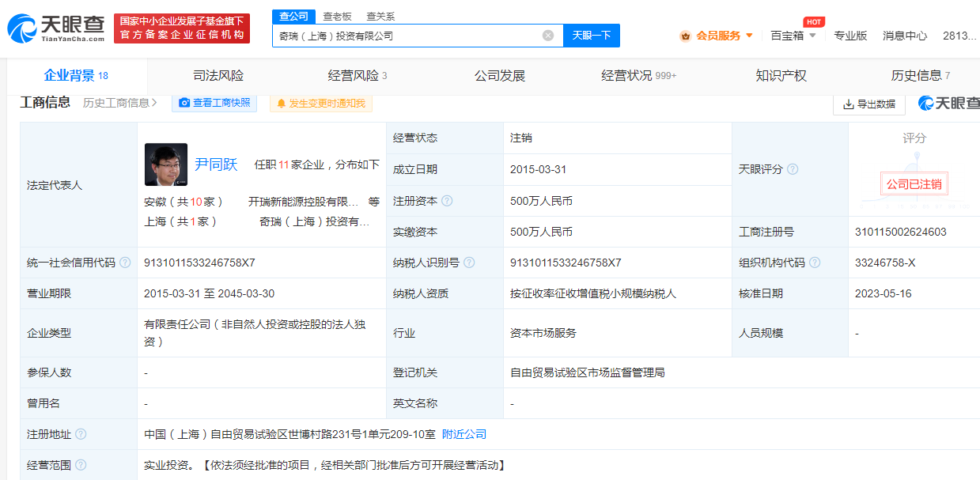Open the 会员服务 dropdown
Screen dimensions: 980x480
(717, 36)
